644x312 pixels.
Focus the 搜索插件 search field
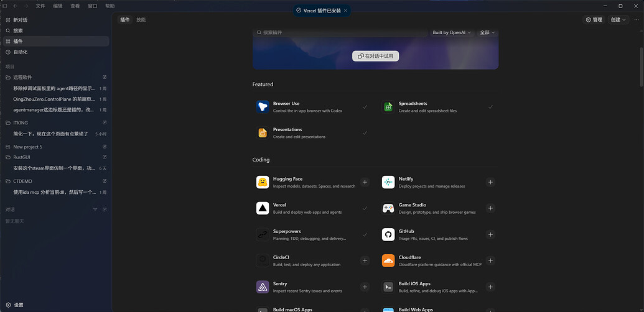click(x=340, y=32)
